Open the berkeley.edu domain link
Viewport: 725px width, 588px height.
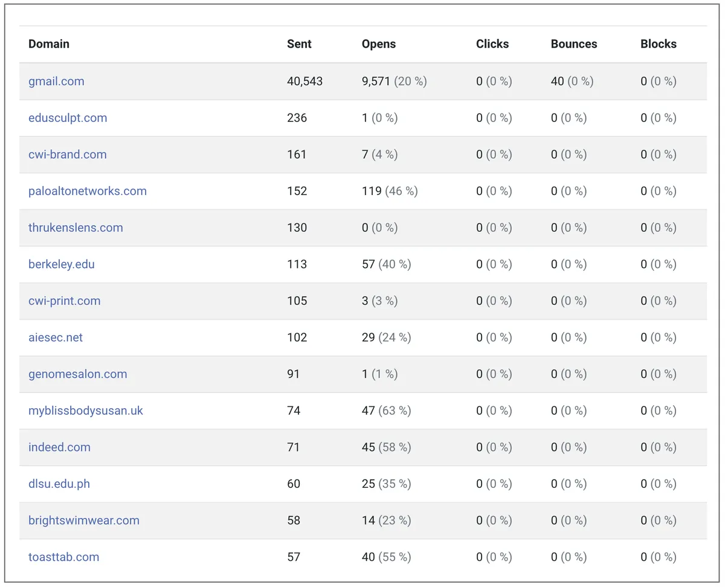pyautogui.click(x=62, y=264)
